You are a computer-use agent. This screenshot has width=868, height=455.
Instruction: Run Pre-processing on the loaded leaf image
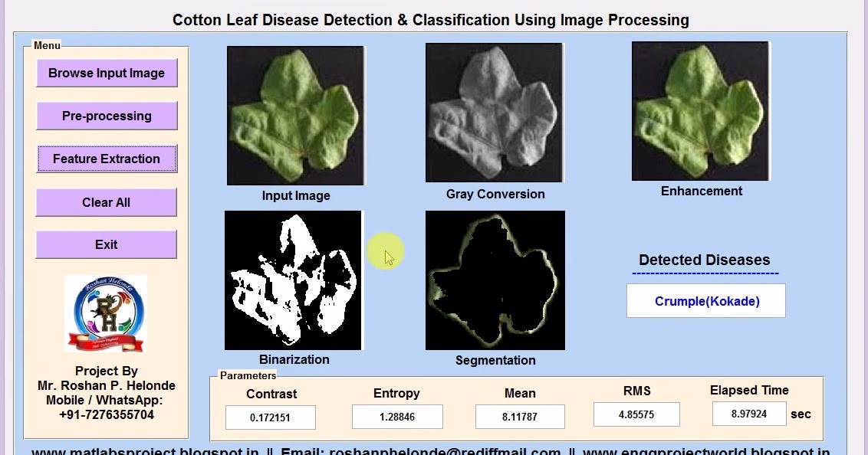[106, 116]
